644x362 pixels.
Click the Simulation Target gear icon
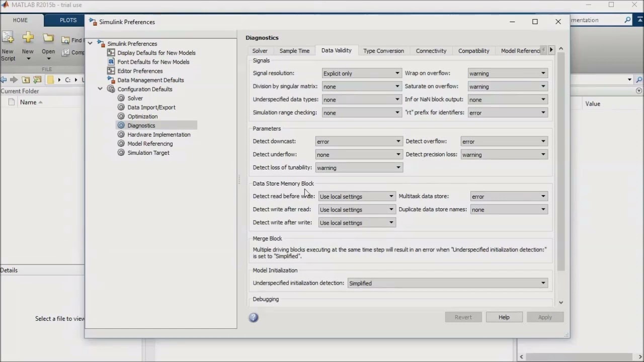point(121,152)
